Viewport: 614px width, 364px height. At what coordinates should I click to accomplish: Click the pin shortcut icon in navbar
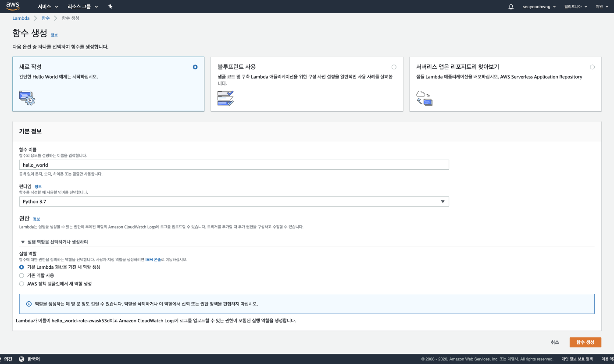(x=110, y=7)
